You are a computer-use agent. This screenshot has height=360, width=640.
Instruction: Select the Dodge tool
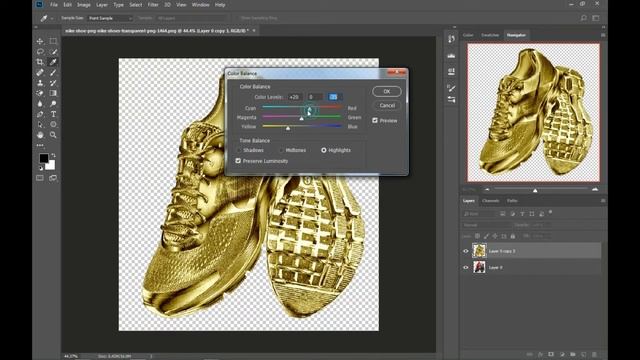(x=53, y=104)
